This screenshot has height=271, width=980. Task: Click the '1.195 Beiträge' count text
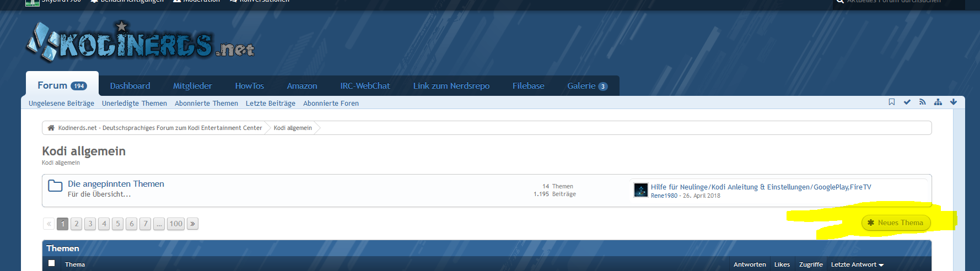pos(554,194)
